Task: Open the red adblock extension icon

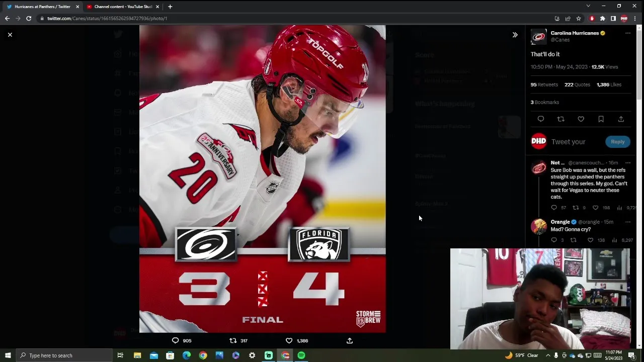Action: coord(592,18)
